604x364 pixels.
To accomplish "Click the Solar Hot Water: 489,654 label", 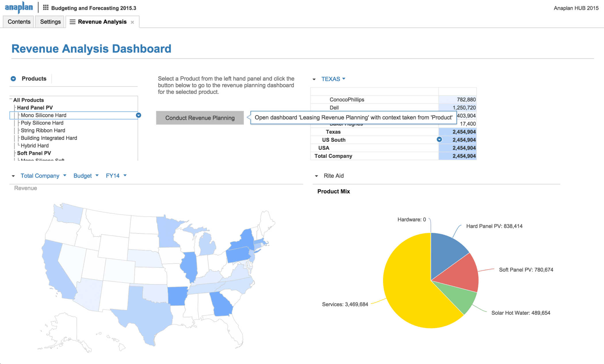I will (521, 313).
